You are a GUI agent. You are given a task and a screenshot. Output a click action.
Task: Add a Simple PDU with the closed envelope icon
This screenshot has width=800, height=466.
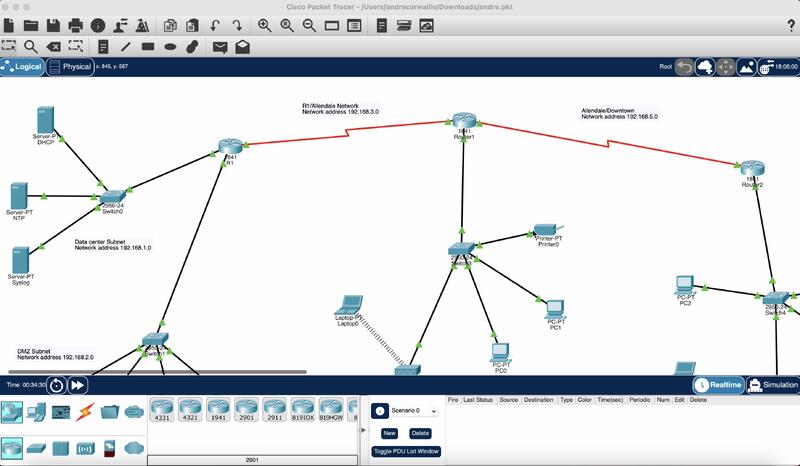[220, 47]
